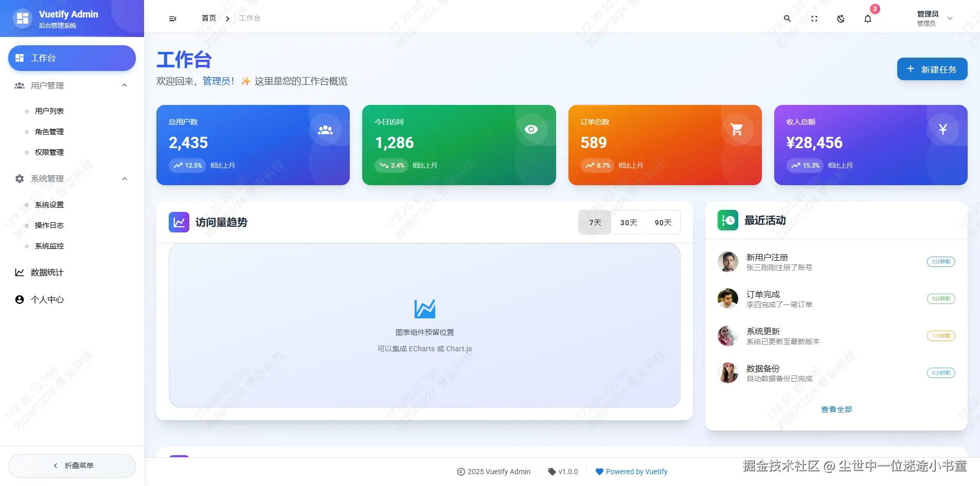Select the 7天 time range
The width and height of the screenshot is (980, 486).
pos(594,222)
